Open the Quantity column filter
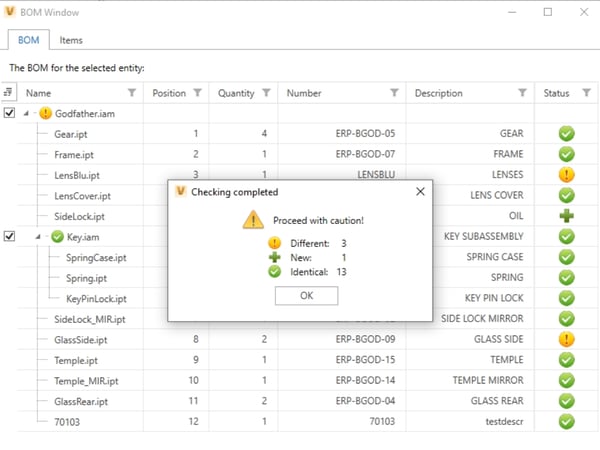 click(266, 93)
